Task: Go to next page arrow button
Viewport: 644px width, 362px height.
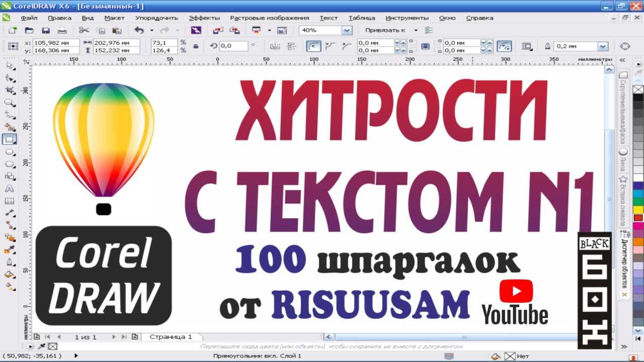Action: pyautogui.click(x=114, y=337)
